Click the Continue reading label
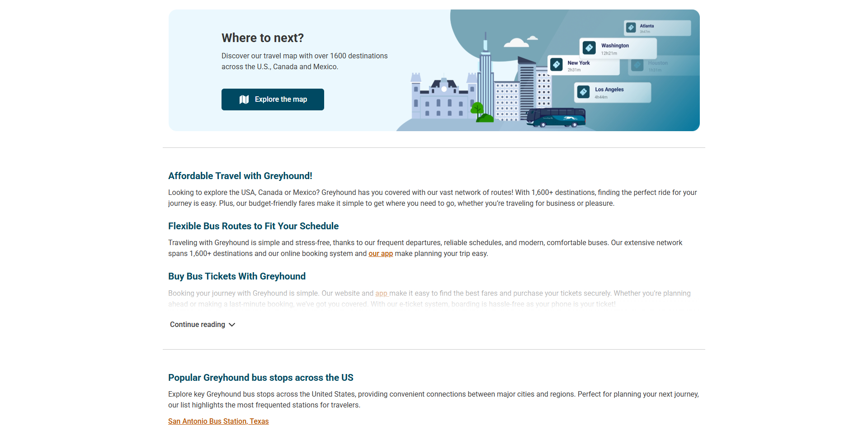 198,325
